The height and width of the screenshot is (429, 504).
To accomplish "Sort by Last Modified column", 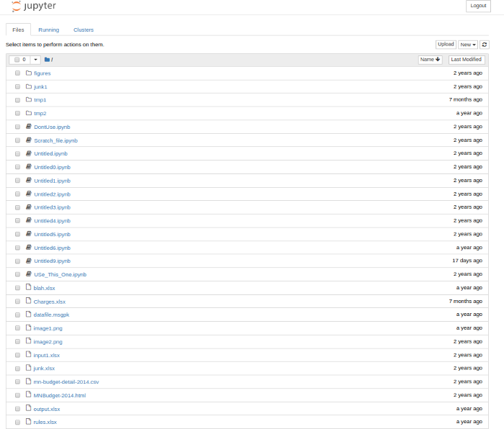I will (467, 60).
